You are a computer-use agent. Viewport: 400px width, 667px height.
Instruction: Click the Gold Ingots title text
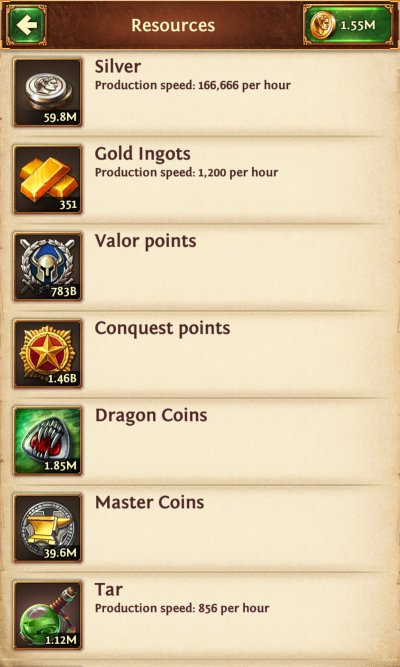click(143, 154)
